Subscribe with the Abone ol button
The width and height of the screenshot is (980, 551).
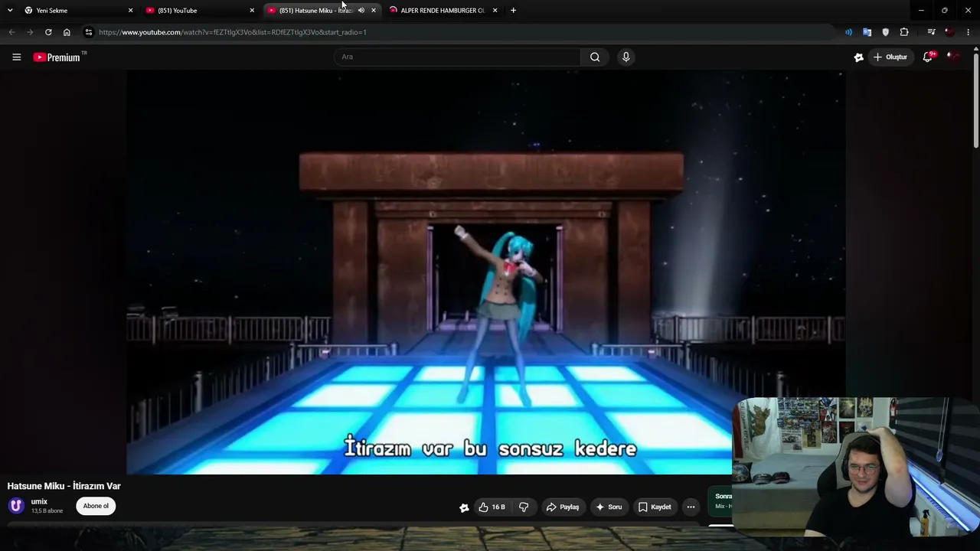tap(96, 506)
